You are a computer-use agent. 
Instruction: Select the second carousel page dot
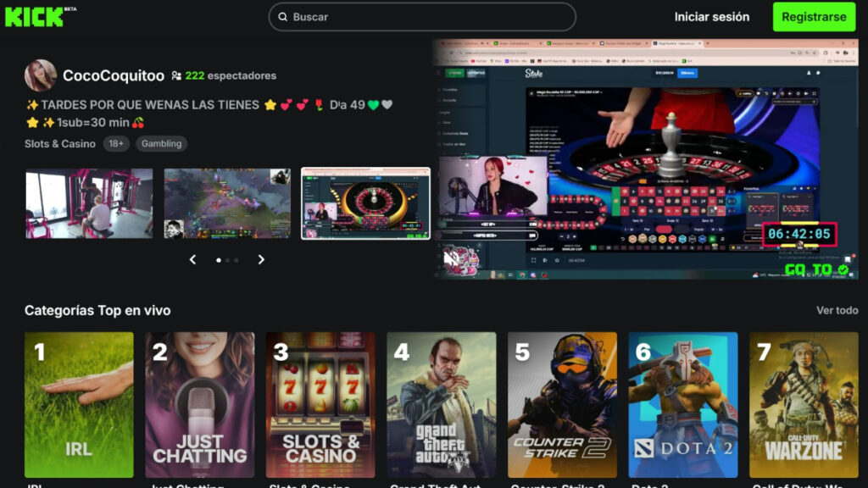click(227, 260)
